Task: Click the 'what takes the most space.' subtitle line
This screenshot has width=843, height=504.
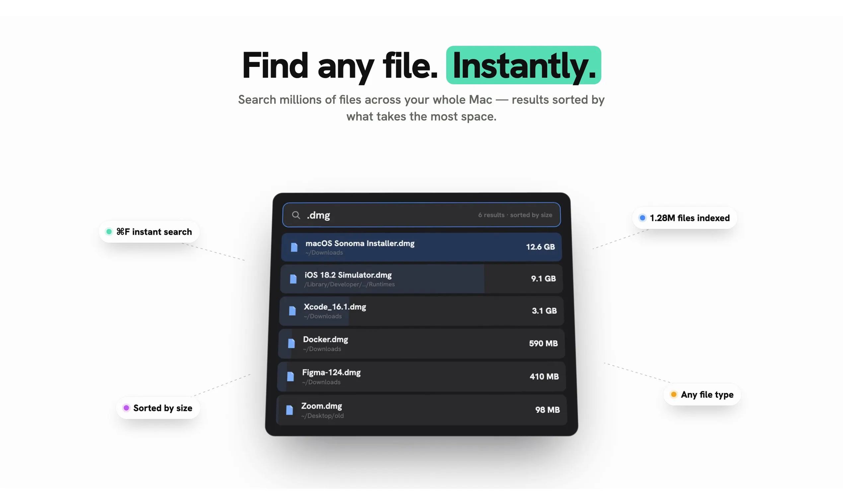Action: [421, 116]
